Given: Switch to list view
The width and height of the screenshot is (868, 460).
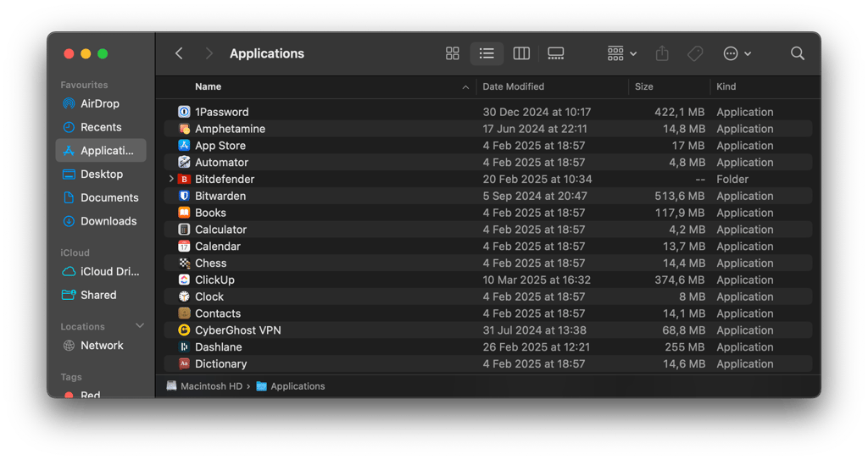Looking at the screenshot, I should tap(487, 53).
